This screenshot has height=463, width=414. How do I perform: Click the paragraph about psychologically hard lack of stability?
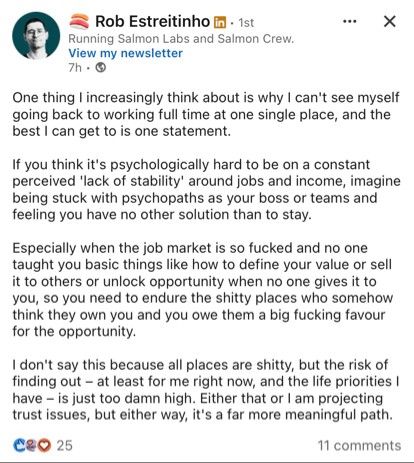pos(206,190)
